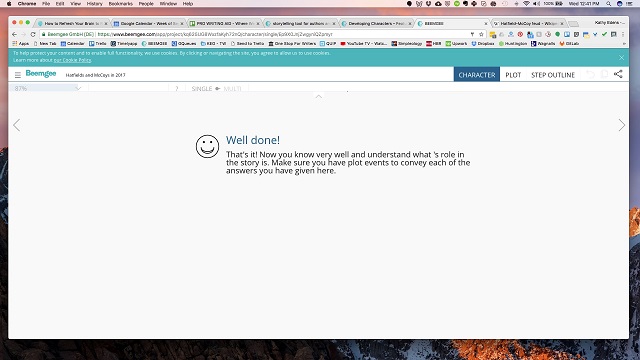Click the Wi-Fi status icon
Viewport: 640px width, 360px height.
(x=527, y=4)
